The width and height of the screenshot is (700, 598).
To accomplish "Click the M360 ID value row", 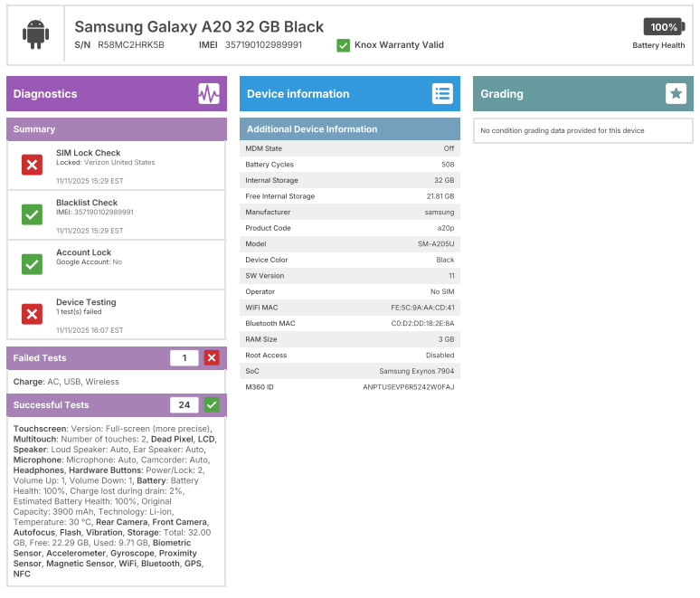I will [x=408, y=387].
